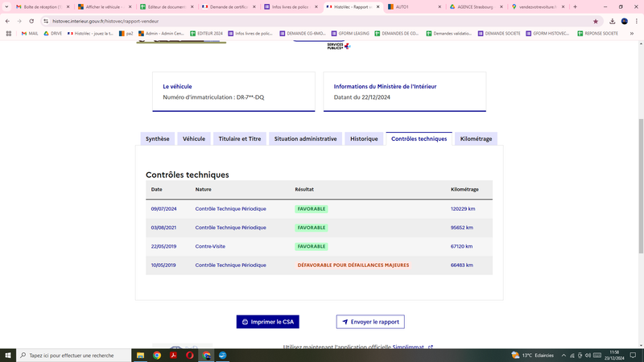Click the DÉFAVORABLE POUR DÉFAILLANCES MAJEURES badge

(x=353, y=265)
